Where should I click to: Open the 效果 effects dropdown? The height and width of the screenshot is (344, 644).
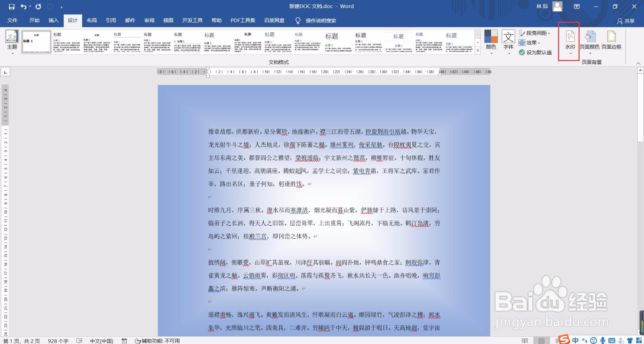[x=530, y=43]
